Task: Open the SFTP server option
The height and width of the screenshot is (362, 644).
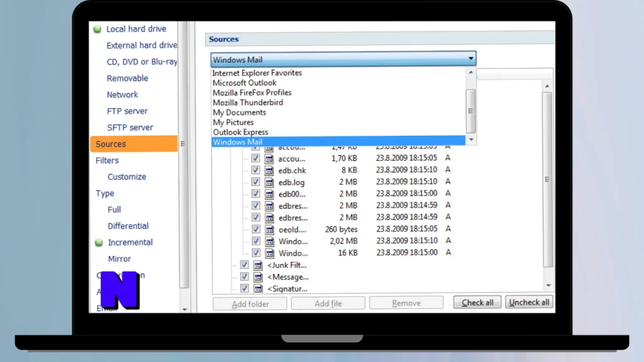Action: (x=130, y=128)
